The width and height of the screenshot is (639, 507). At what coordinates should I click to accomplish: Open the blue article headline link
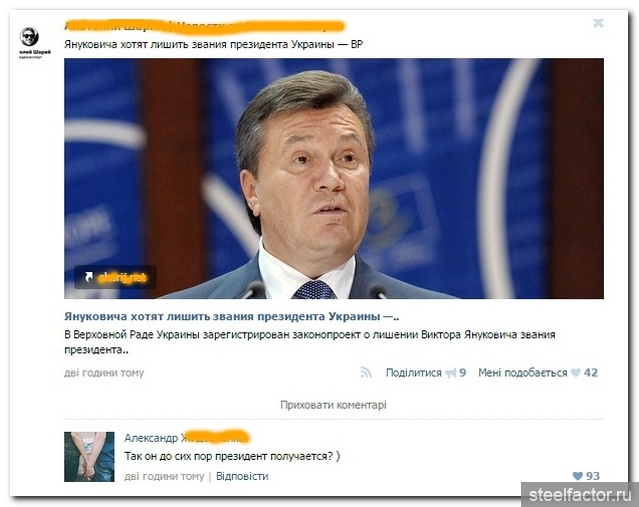tap(231, 316)
